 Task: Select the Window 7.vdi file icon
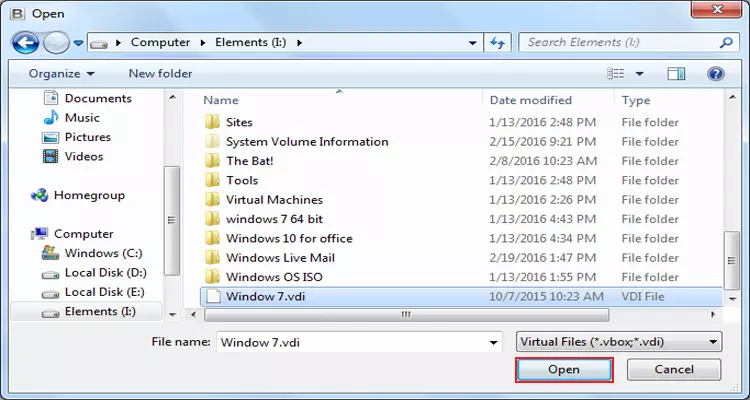[x=213, y=297]
